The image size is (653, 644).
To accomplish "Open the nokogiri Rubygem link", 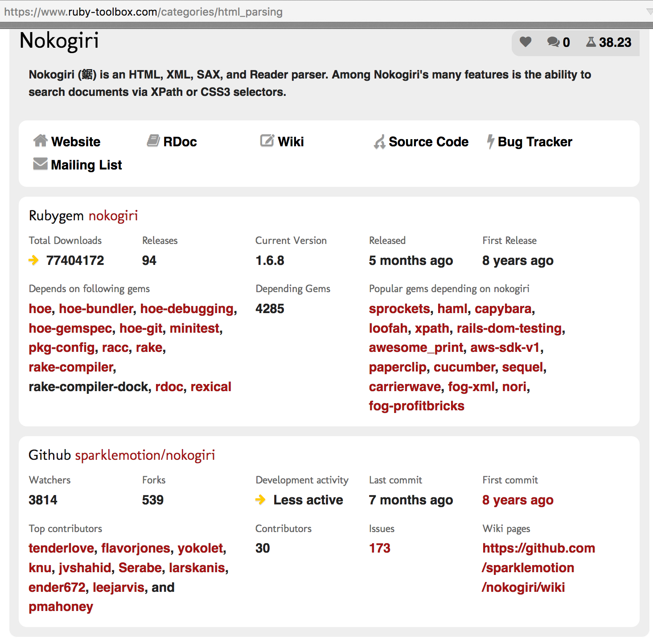I will pyautogui.click(x=113, y=216).
